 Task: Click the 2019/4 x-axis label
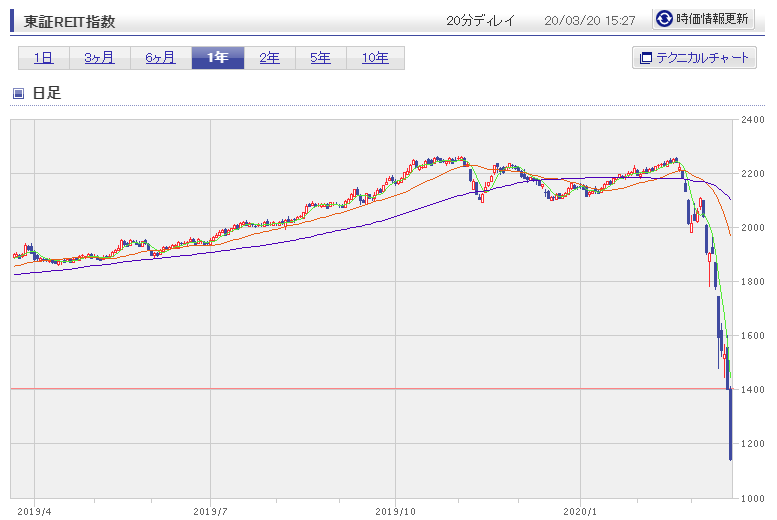tap(34, 512)
